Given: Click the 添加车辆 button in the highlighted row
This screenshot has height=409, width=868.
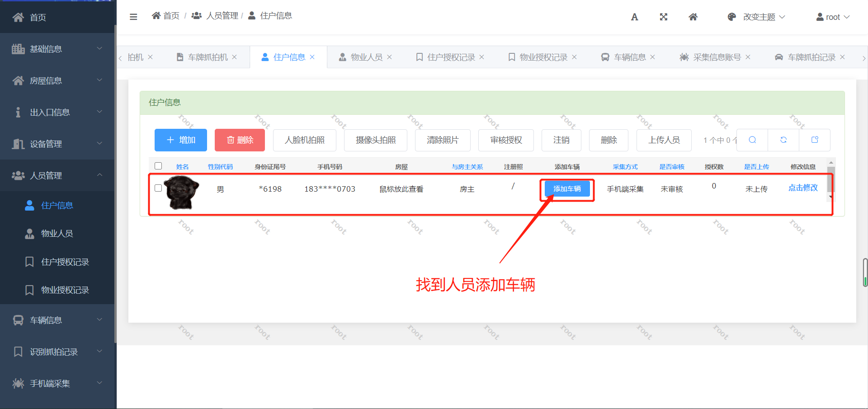Looking at the screenshot, I should (567, 188).
